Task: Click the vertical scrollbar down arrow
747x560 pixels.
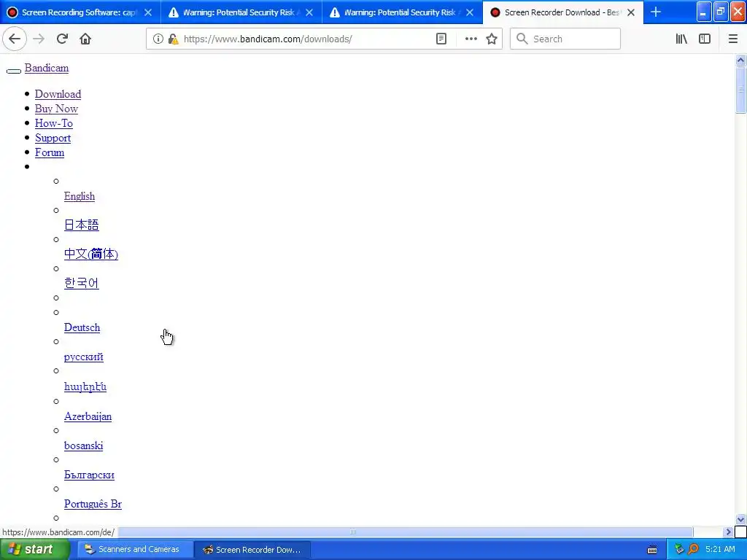Action: pyautogui.click(x=740, y=519)
